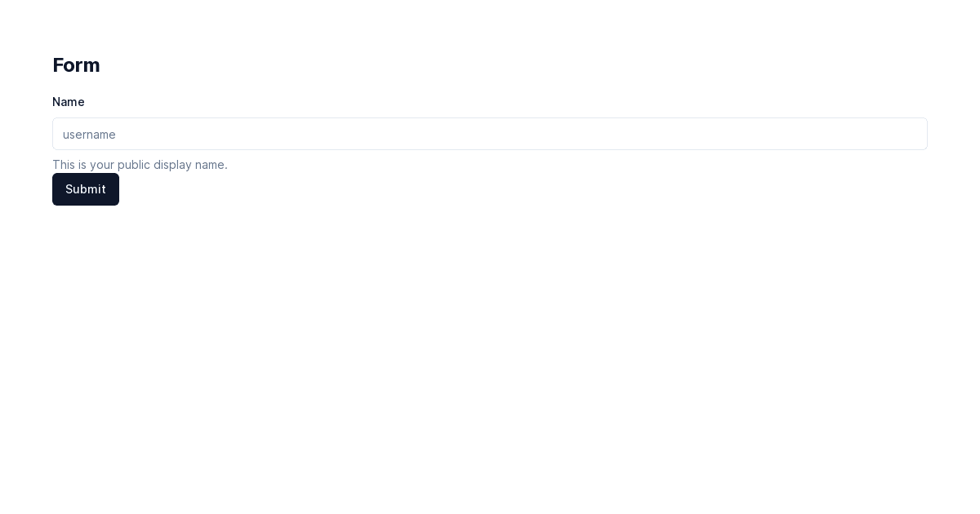Click the helper text below the input
This screenshot has height=514, width=980.
140,165
